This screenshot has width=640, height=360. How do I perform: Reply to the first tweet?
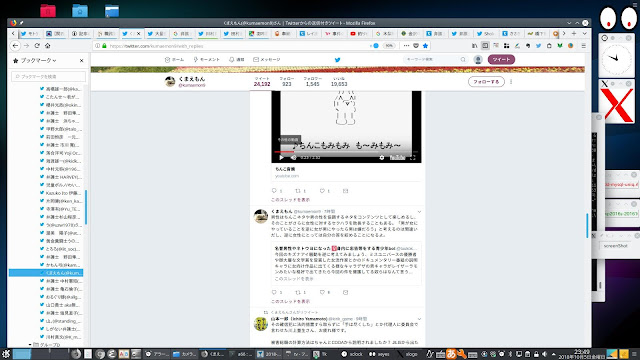(274, 191)
